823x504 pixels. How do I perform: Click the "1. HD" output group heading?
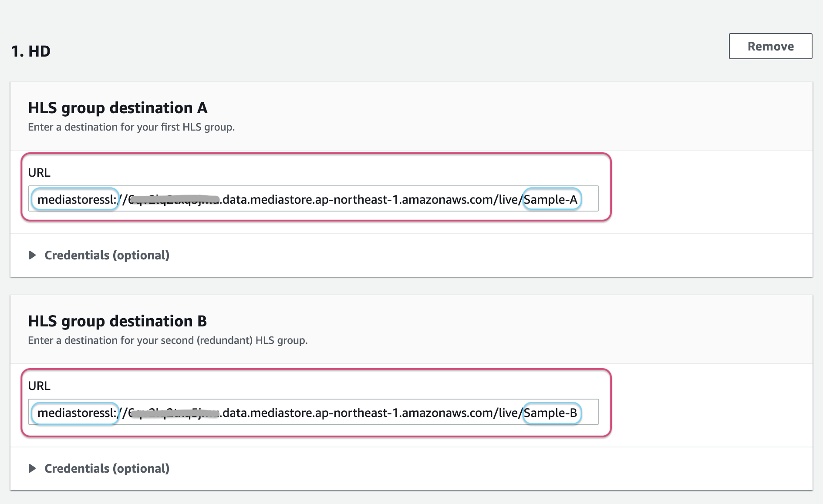pyautogui.click(x=30, y=51)
